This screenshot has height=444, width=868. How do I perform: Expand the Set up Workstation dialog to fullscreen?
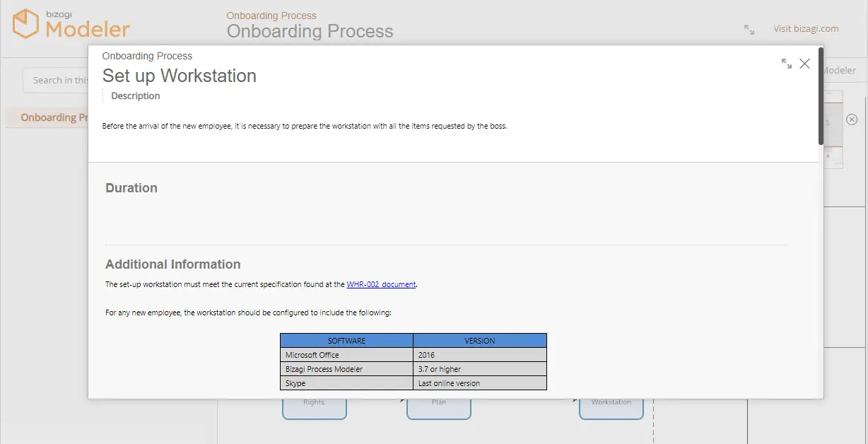(x=787, y=64)
